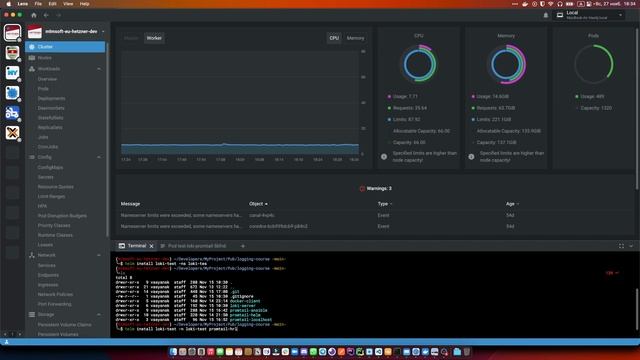This screenshot has height=360, width=640.
Task: Switch to the Pod loki-test promtail tab
Action: (x=193, y=246)
